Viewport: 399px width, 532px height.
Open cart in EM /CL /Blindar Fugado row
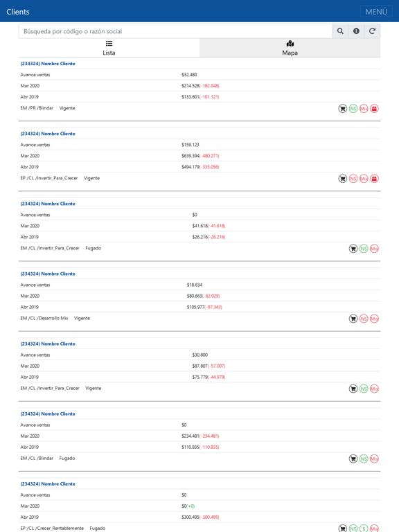(353, 459)
